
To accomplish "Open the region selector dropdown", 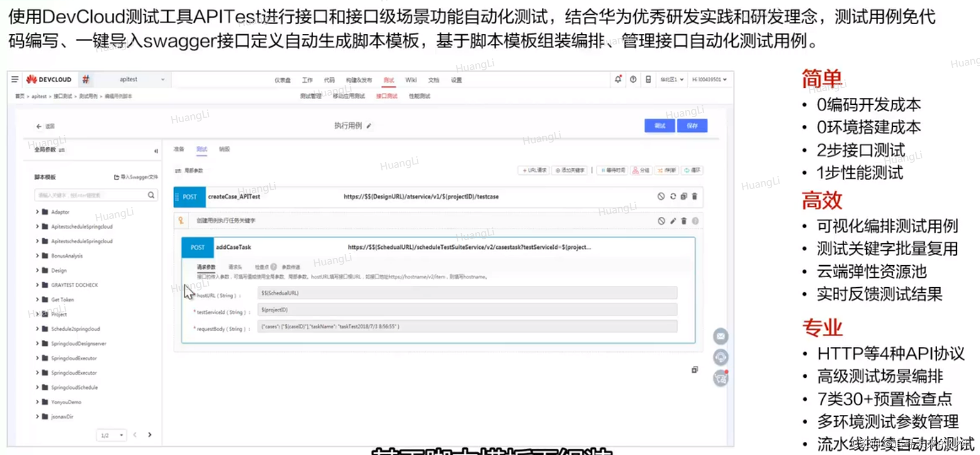I will point(672,80).
